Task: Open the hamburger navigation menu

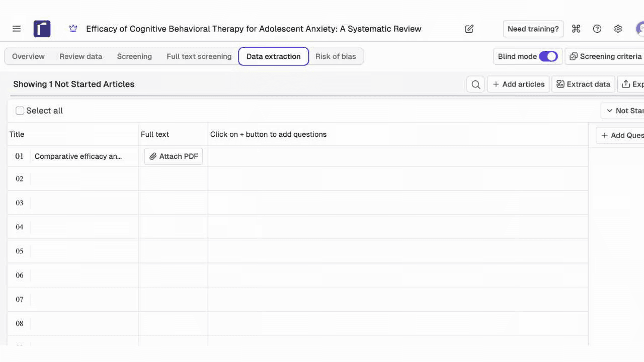Action: pos(17,29)
